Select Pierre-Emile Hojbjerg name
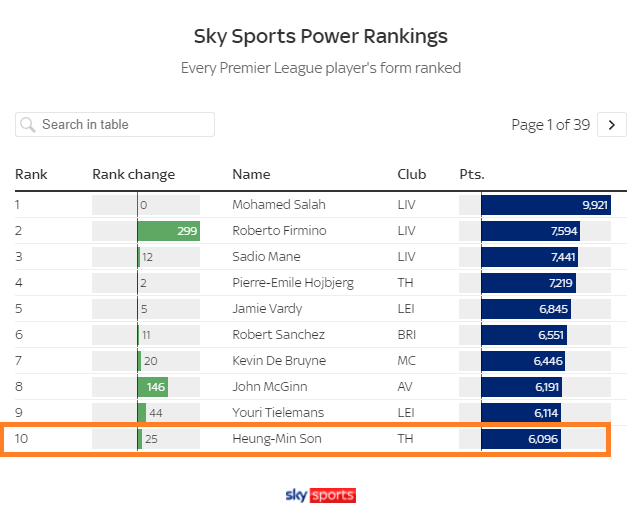Image resolution: width=643 pixels, height=517 pixels. tap(293, 283)
